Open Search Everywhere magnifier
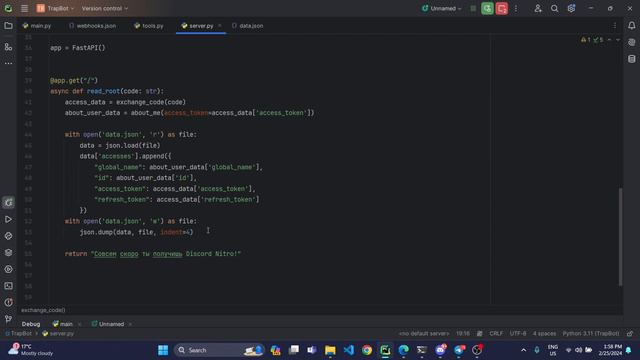 [x=554, y=8]
